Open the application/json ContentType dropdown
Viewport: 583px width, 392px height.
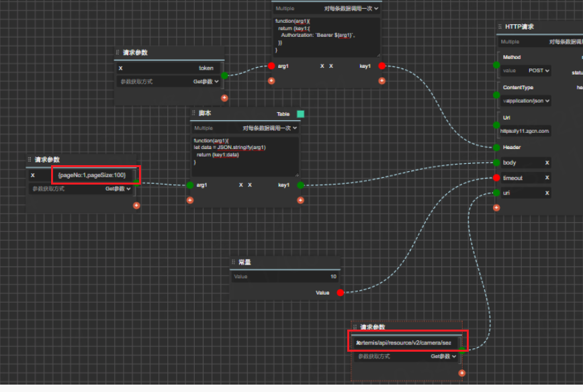point(527,101)
